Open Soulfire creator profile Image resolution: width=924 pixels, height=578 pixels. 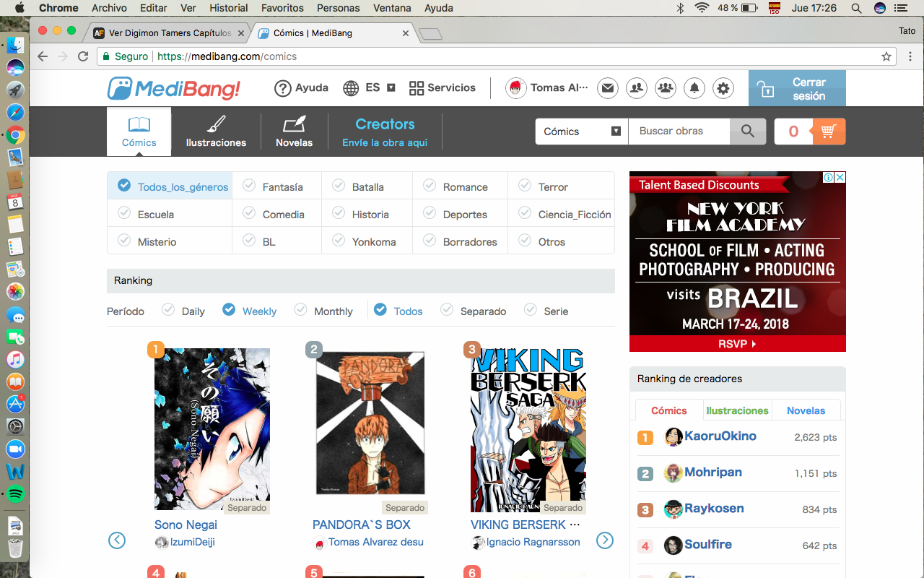point(707,545)
